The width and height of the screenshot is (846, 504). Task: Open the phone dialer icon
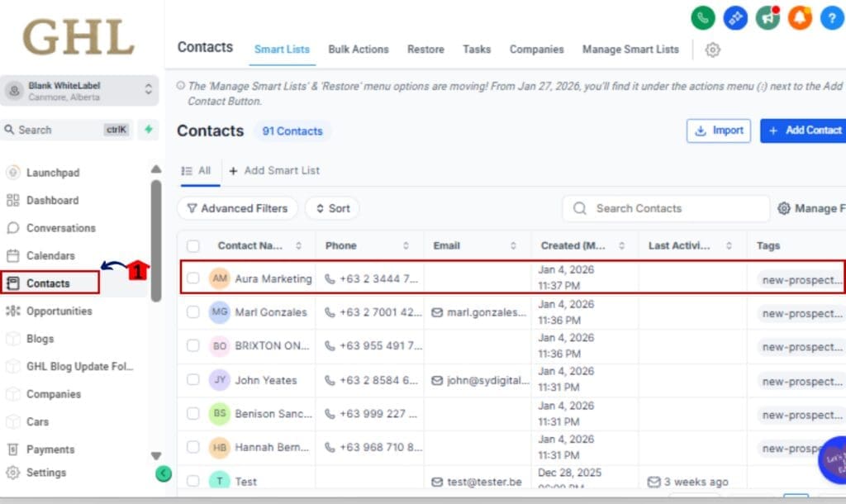tap(702, 17)
